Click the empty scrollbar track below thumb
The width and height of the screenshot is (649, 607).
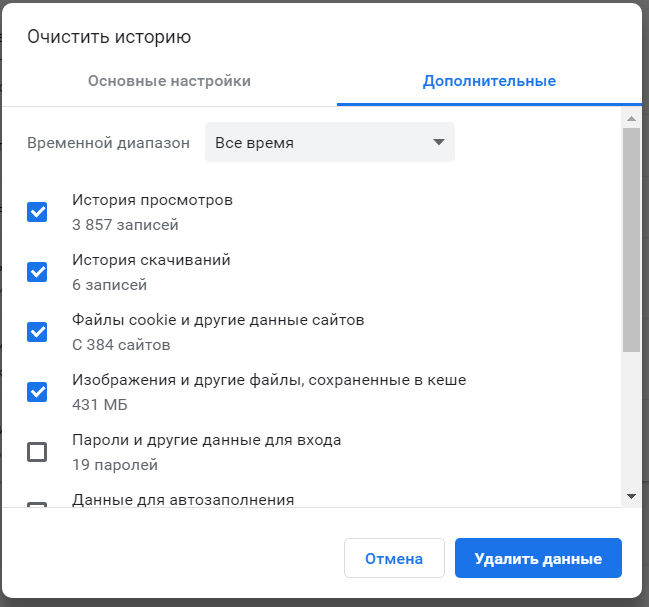pos(631,420)
